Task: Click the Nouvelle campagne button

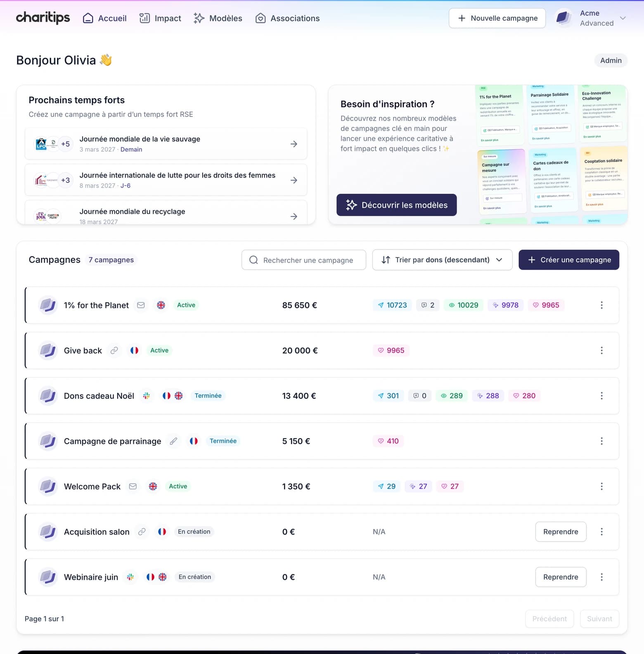Action: pos(497,18)
